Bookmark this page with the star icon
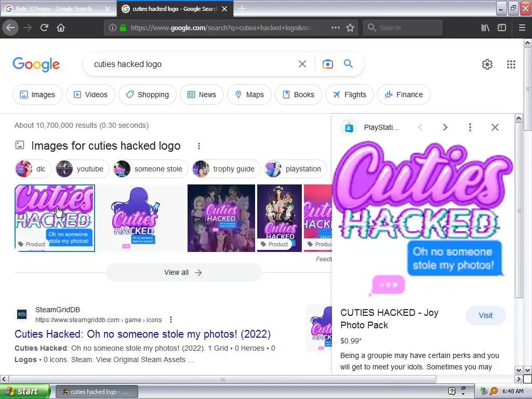This screenshot has width=532, height=399. pyautogui.click(x=350, y=28)
